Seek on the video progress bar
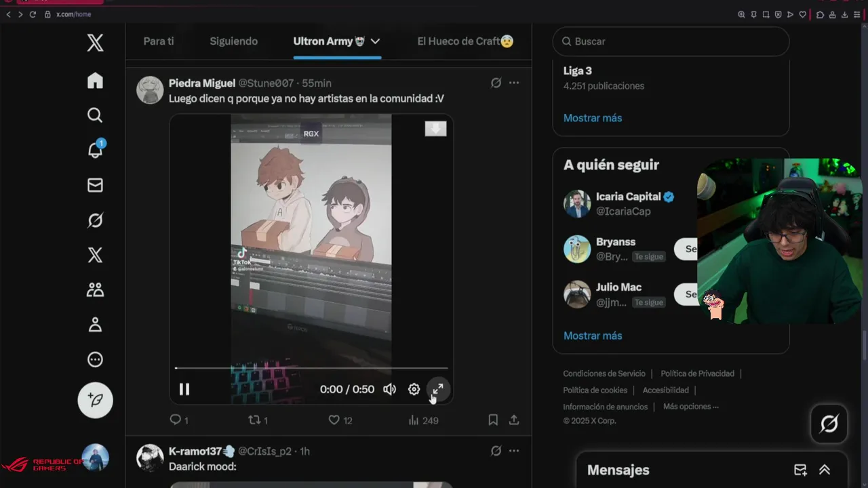 coord(311,368)
